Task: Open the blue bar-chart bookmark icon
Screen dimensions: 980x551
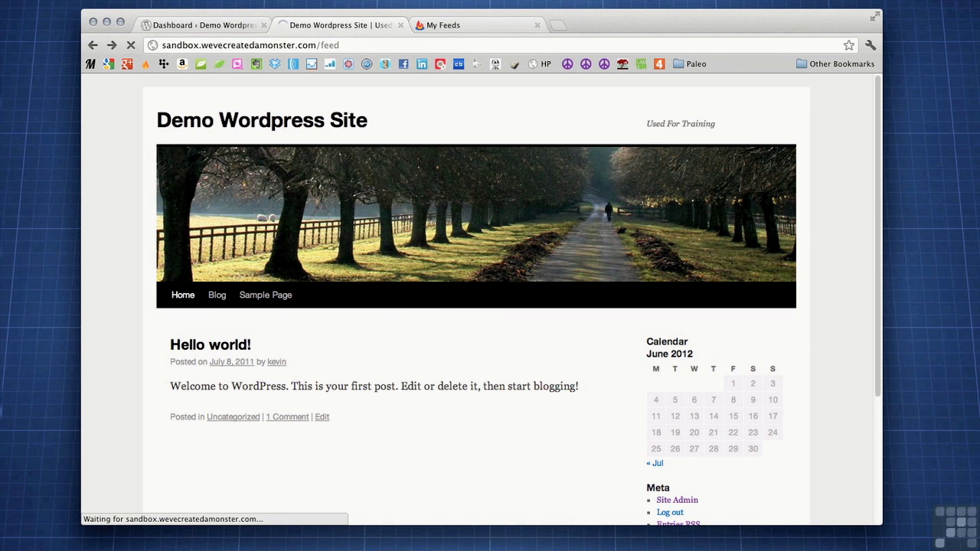Action: pos(330,64)
